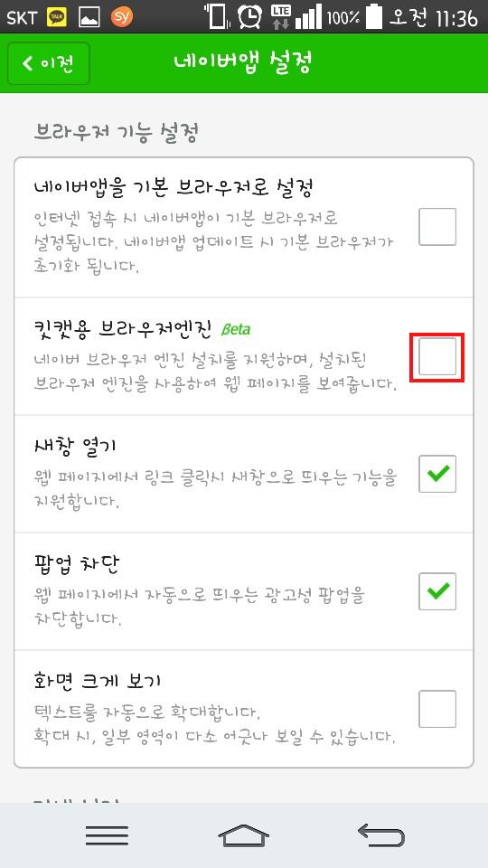Tap the KakaoTalk notification icon
This screenshot has width=488, height=868.
(x=56, y=17)
